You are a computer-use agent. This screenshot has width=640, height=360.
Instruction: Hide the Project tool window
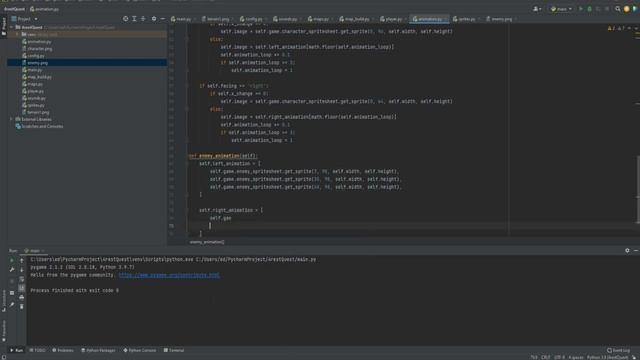[x=162, y=19]
